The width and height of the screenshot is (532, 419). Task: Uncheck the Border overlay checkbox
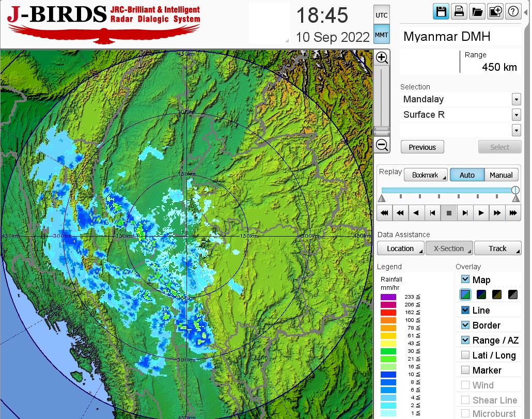pyautogui.click(x=465, y=325)
